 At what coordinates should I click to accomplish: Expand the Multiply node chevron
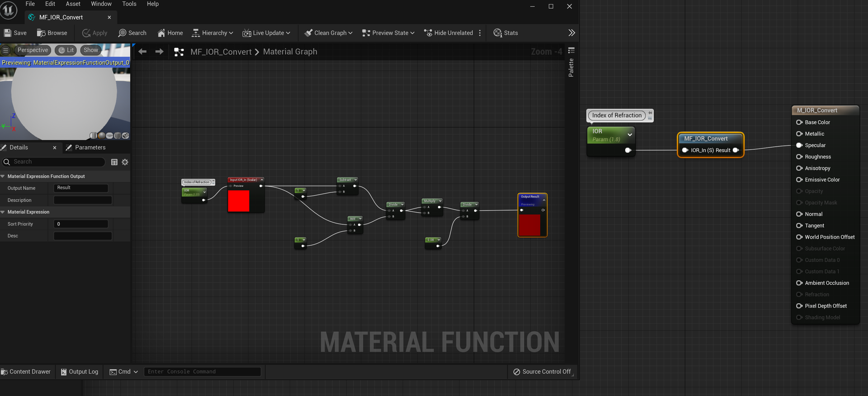pos(440,201)
